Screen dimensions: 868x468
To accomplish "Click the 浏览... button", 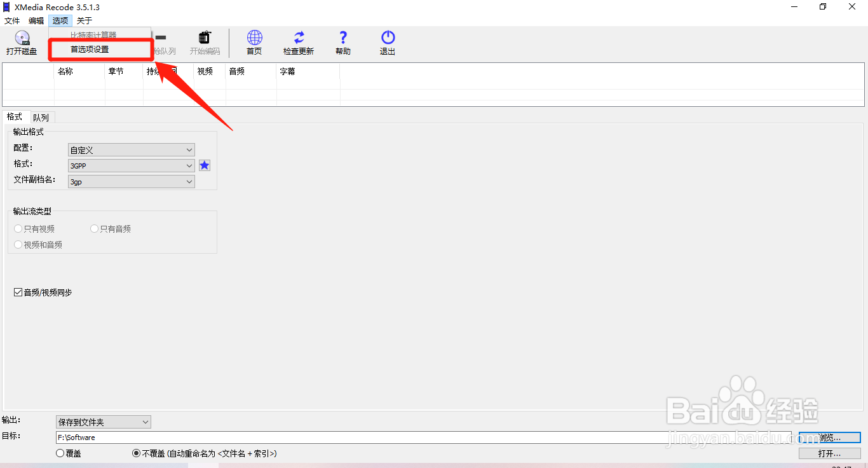I will tap(830, 437).
